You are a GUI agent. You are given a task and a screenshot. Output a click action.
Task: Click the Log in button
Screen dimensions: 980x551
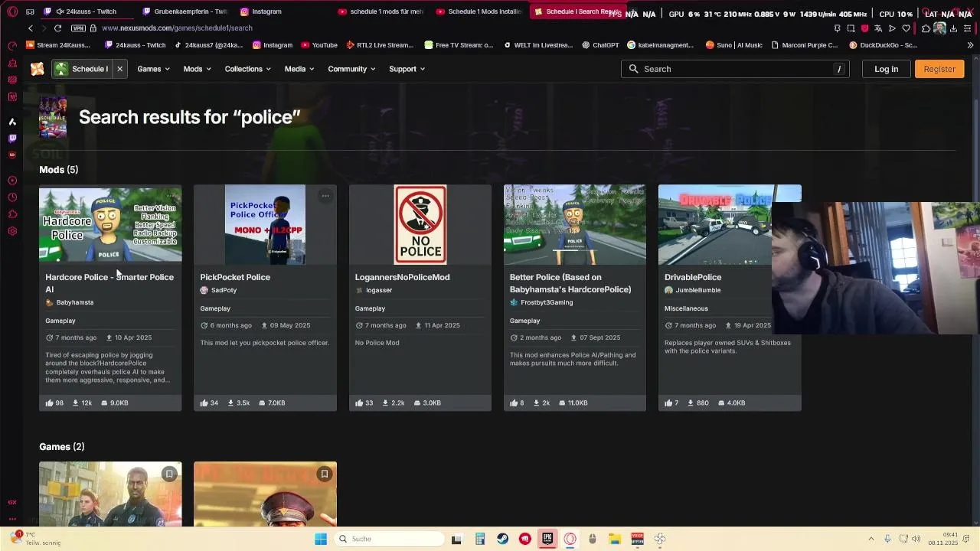886,69
